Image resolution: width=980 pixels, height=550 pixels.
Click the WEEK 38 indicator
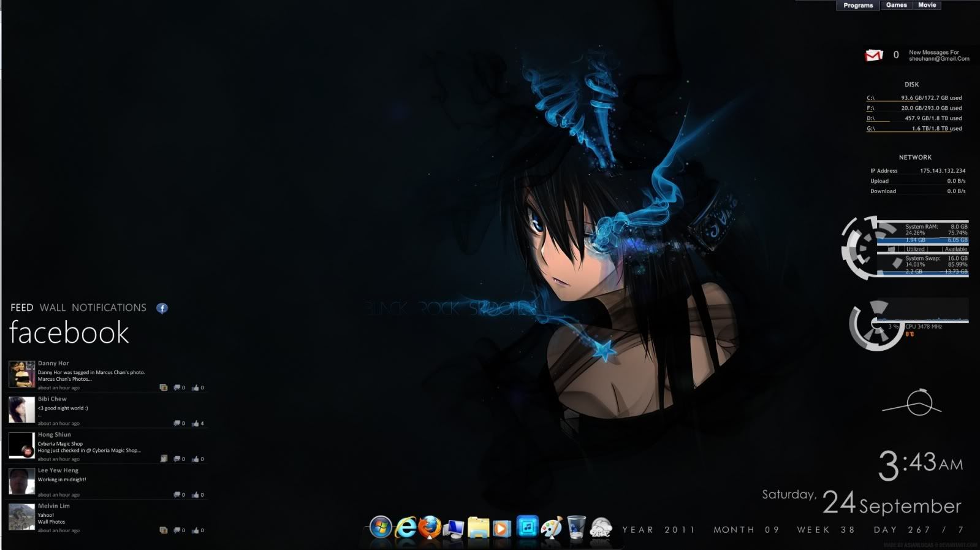[x=826, y=530]
